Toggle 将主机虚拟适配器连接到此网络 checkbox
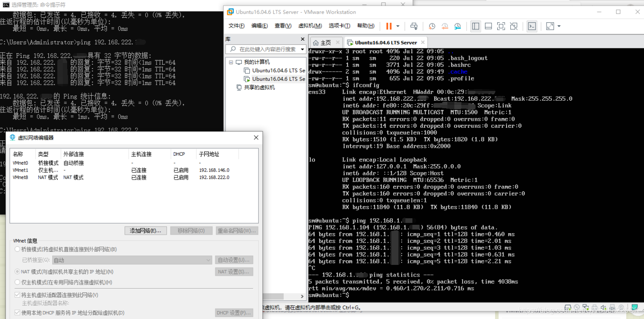This screenshot has height=319, width=644. coord(18,295)
